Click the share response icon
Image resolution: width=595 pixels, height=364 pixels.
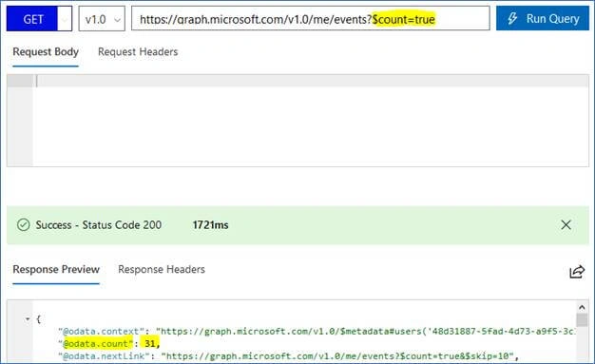[577, 272]
